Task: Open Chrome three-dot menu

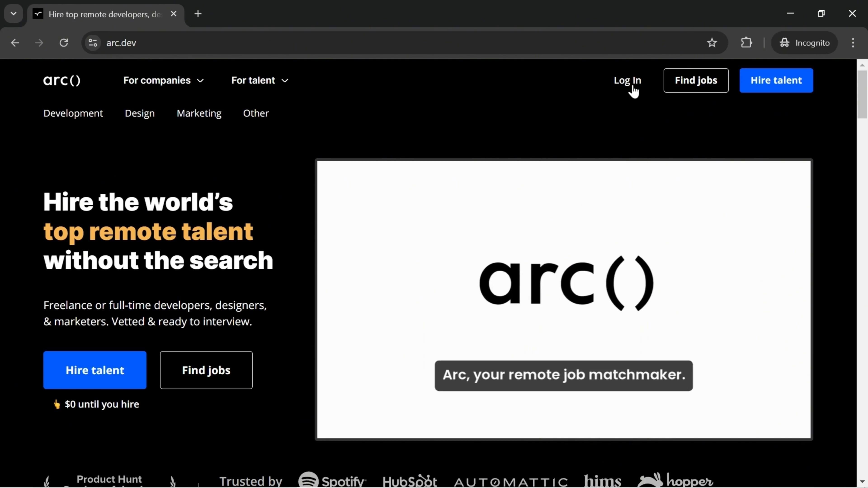Action: (853, 43)
